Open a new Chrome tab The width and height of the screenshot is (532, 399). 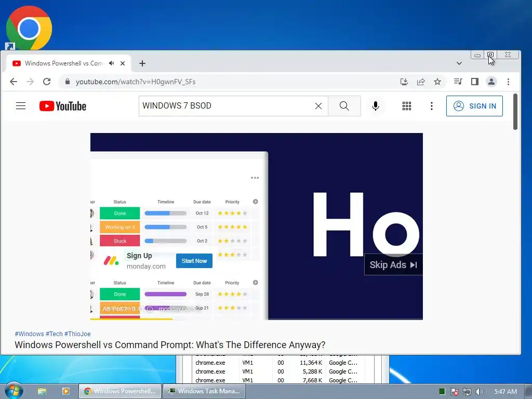coord(142,63)
